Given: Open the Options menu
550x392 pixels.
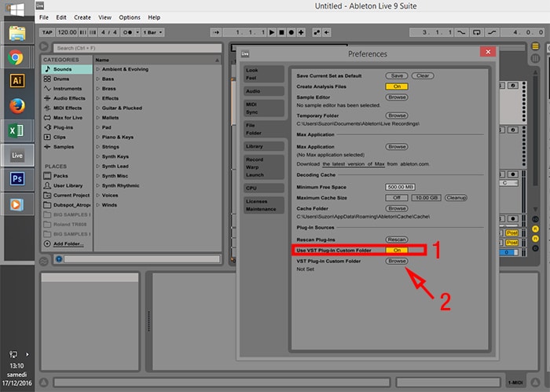Looking at the screenshot, I should (130, 17).
